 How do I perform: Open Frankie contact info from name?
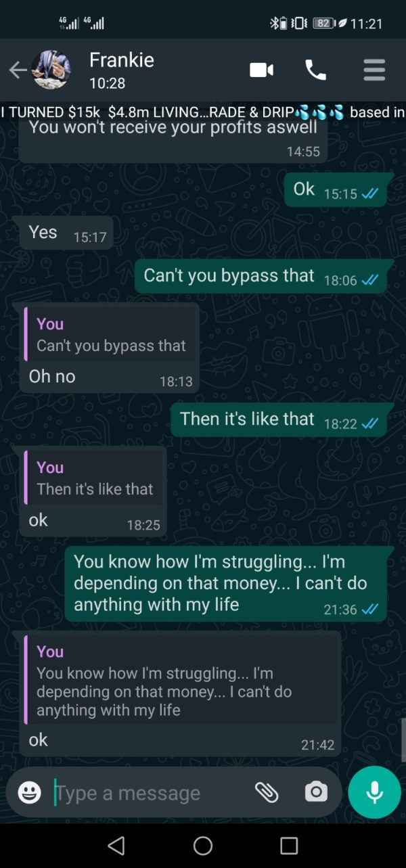[x=122, y=60]
